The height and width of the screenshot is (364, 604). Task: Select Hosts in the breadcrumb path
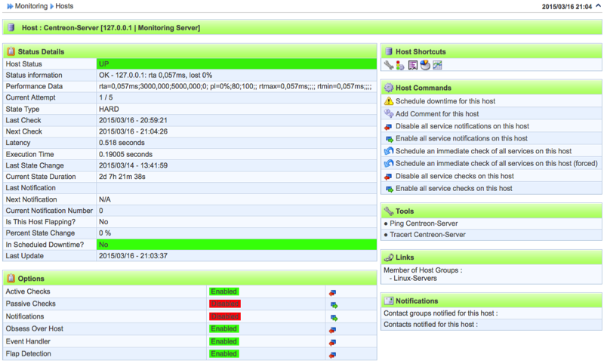point(64,6)
